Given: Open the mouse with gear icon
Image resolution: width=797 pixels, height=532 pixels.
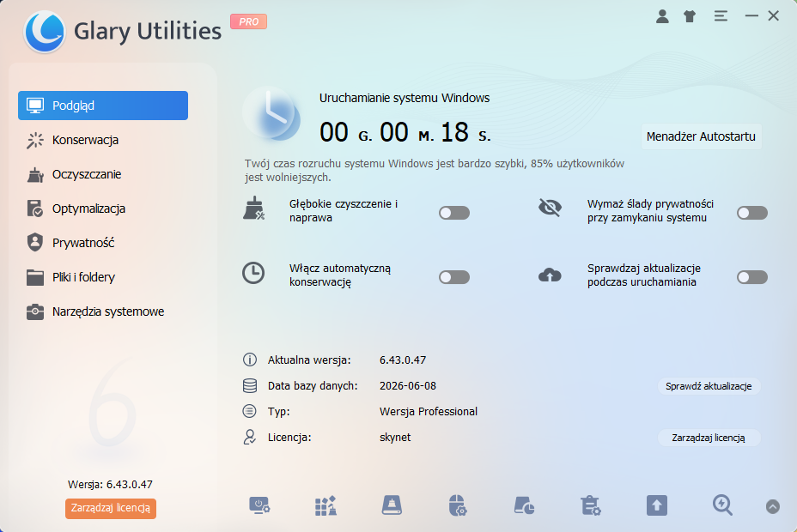Looking at the screenshot, I should pyautogui.click(x=458, y=505).
